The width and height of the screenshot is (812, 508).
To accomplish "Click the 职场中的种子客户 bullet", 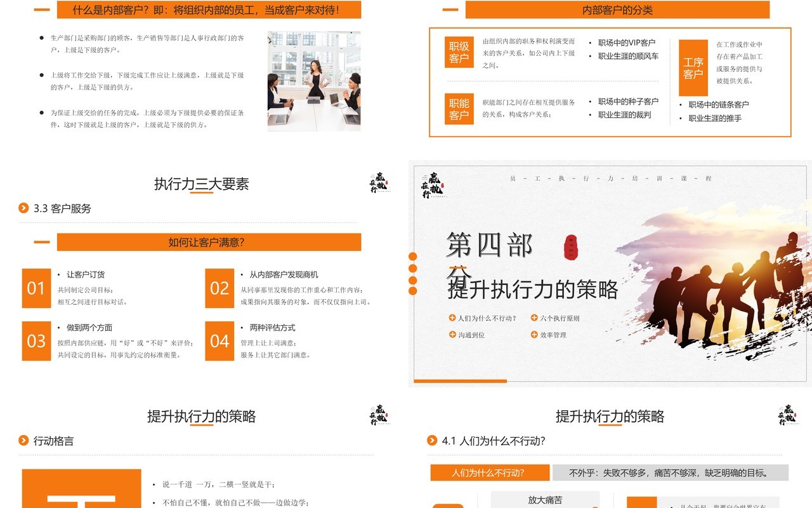I will click(629, 101).
